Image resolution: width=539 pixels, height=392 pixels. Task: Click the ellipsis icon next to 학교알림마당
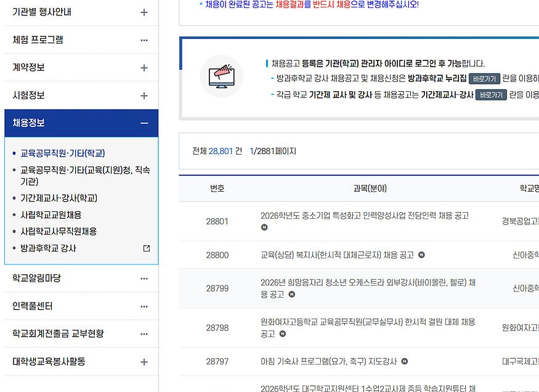[x=144, y=277]
